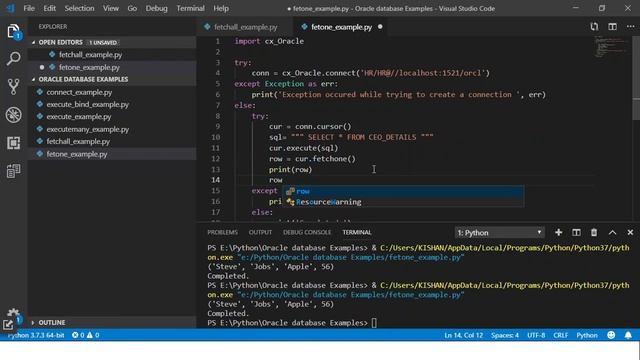Open the Extensions view in activity bar
This screenshot has height=360, width=640.
[13, 143]
